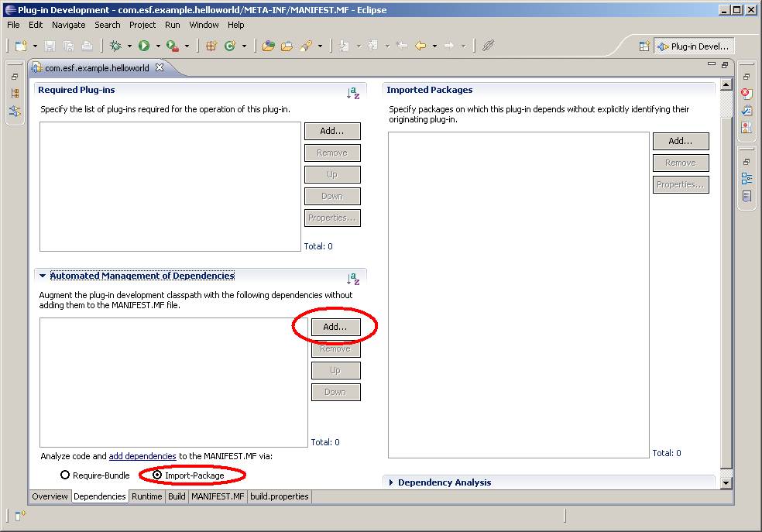The width and height of the screenshot is (762, 532).
Task: Restore the left fast view stack
Action: click(15, 77)
